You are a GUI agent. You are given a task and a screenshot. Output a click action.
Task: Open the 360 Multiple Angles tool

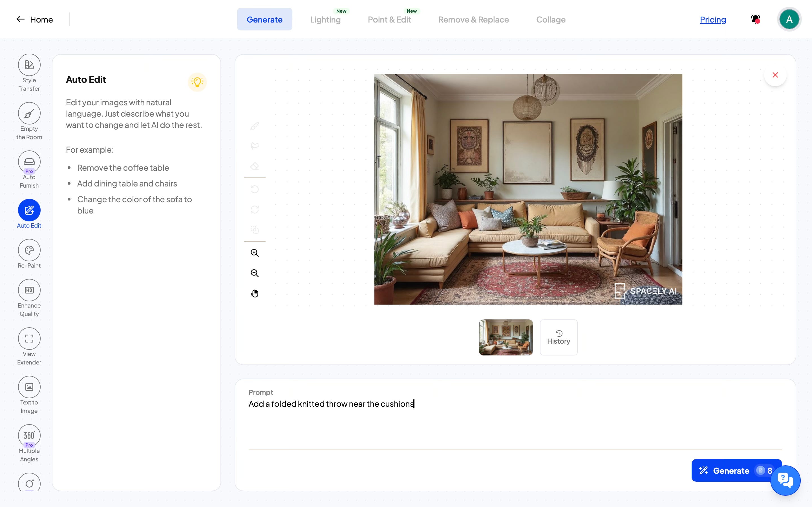coord(29,435)
